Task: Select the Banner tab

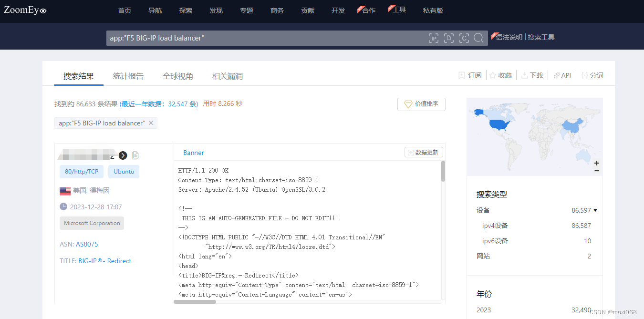Action: pos(194,153)
